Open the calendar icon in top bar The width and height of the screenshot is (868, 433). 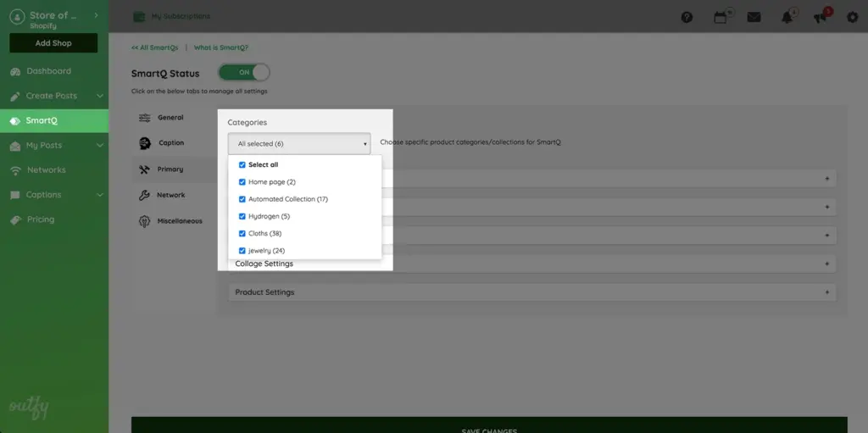pos(721,17)
